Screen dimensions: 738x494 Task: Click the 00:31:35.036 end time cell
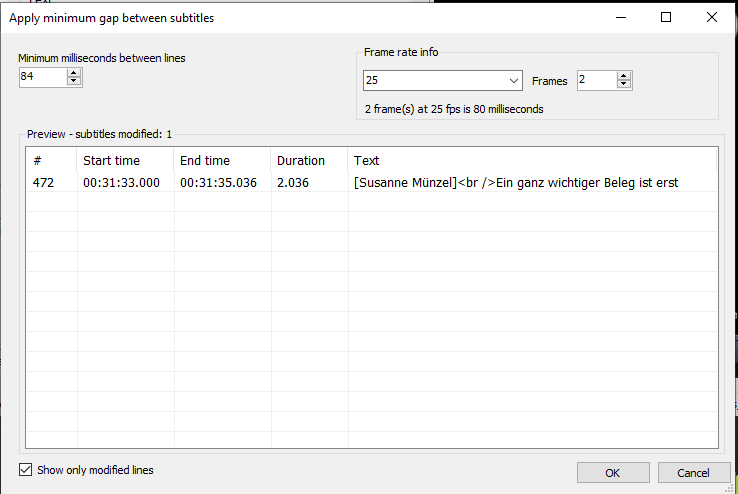(x=218, y=183)
